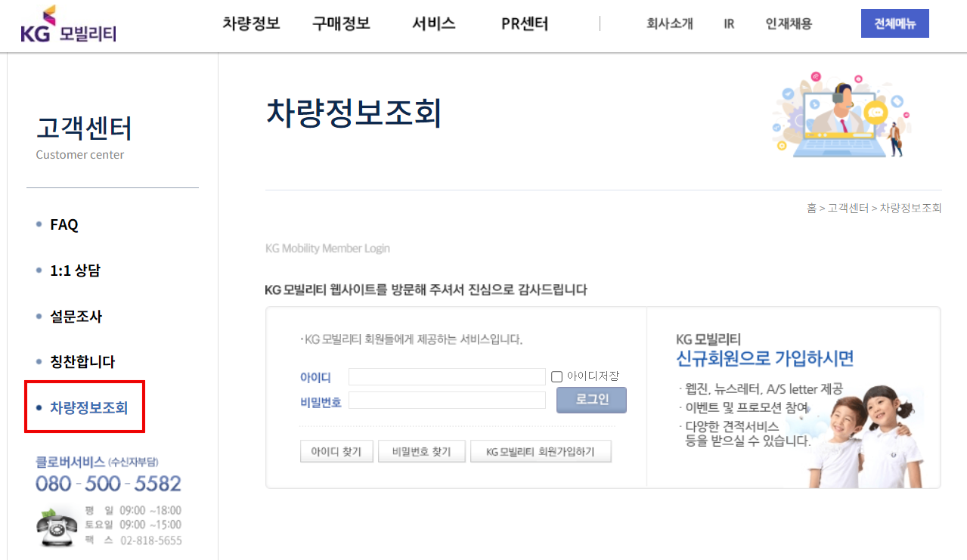The height and width of the screenshot is (560, 967).
Task: Click 아이디 찾기 to find ID
Action: pos(336,450)
